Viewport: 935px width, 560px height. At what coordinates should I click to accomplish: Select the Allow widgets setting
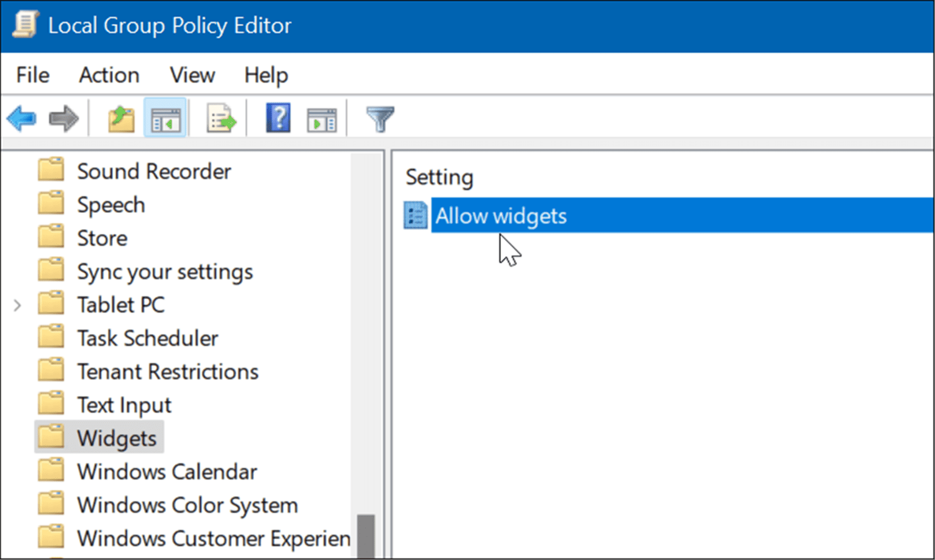501,216
